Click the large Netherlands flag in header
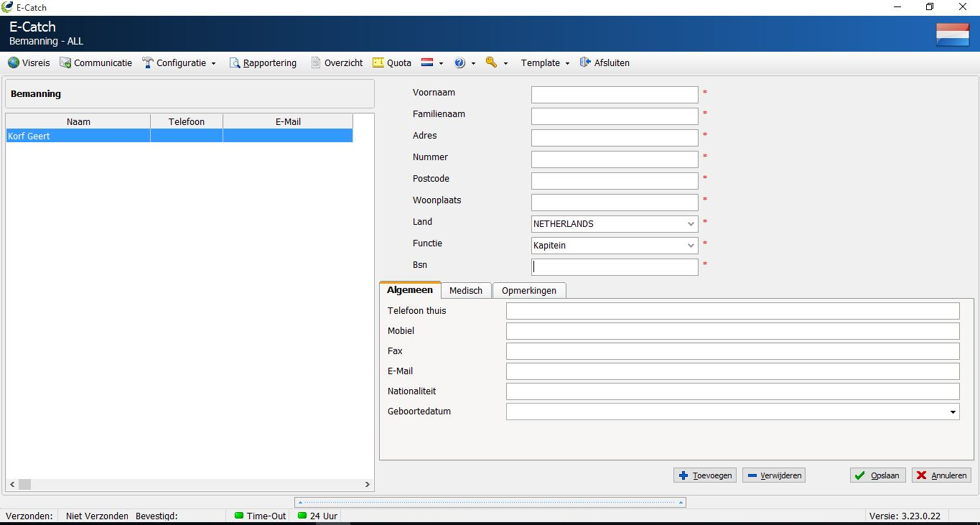The height and width of the screenshot is (525, 980). coord(953,34)
